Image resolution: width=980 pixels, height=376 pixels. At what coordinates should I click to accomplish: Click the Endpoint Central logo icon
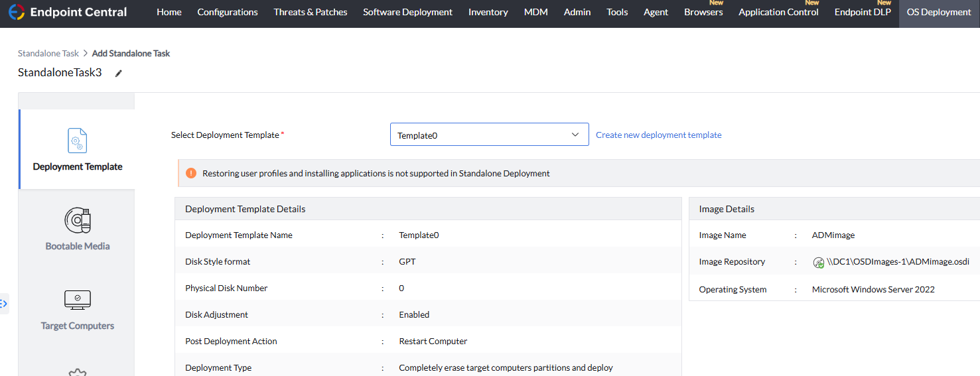point(17,12)
